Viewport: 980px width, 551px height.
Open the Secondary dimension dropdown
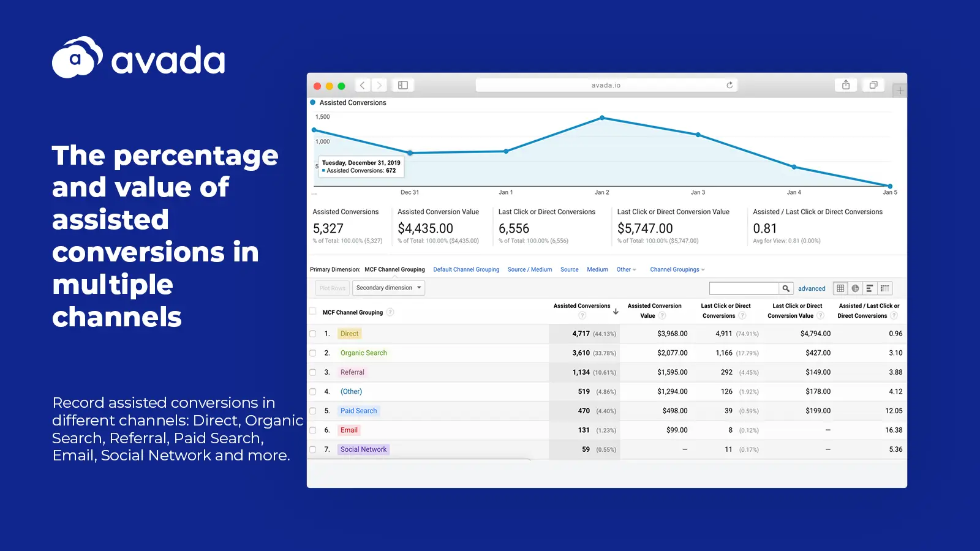point(388,288)
